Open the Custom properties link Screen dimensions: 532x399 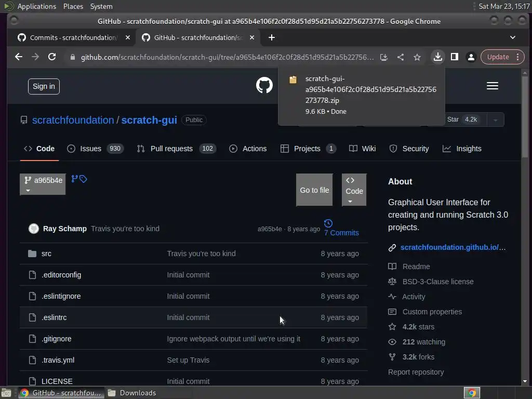point(432,312)
